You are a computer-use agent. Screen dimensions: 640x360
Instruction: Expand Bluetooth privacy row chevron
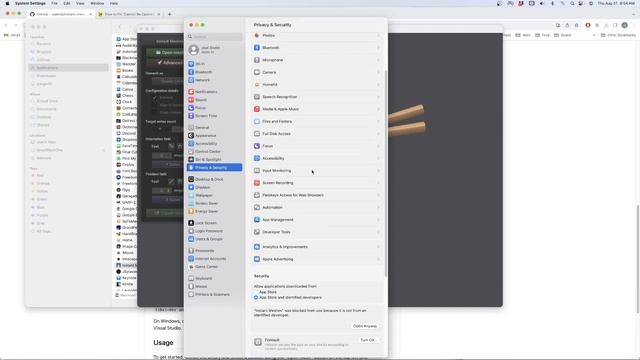click(378, 48)
